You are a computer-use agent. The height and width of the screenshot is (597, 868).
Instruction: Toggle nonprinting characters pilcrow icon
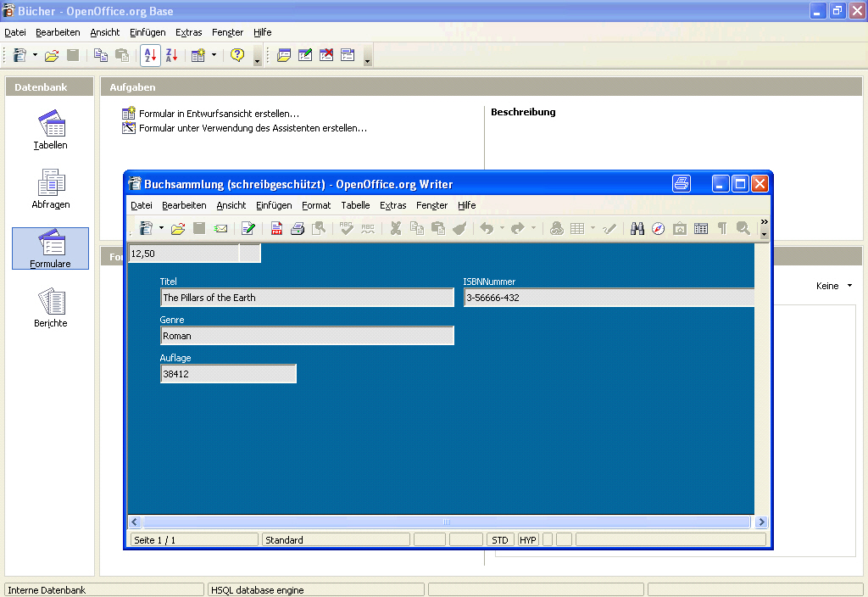pos(722,228)
